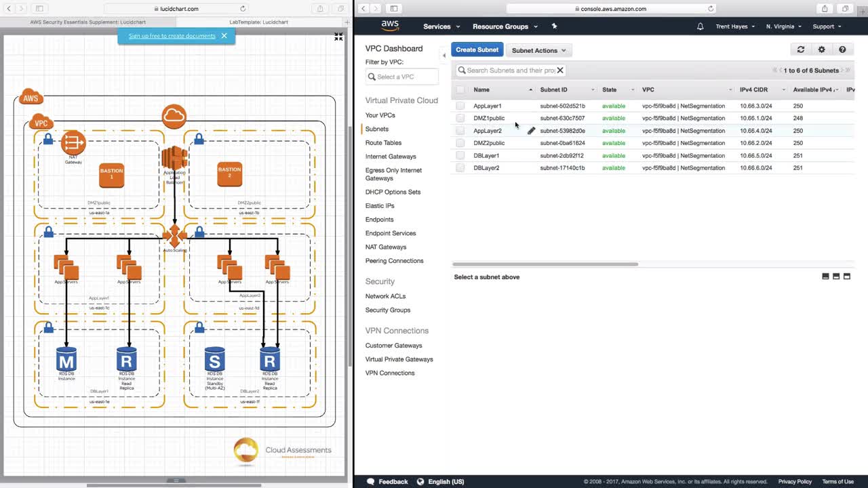Image resolution: width=868 pixels, height=488 pixels.
Task: Click Share button in AWS Safari window
Action: pos(825,9)
